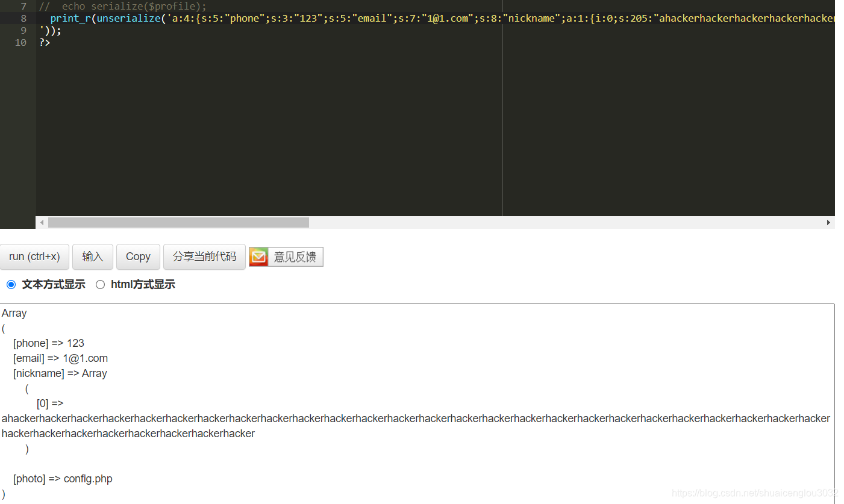
Task: Click line number 9 in gutter
Action: [x=23, y=30]
